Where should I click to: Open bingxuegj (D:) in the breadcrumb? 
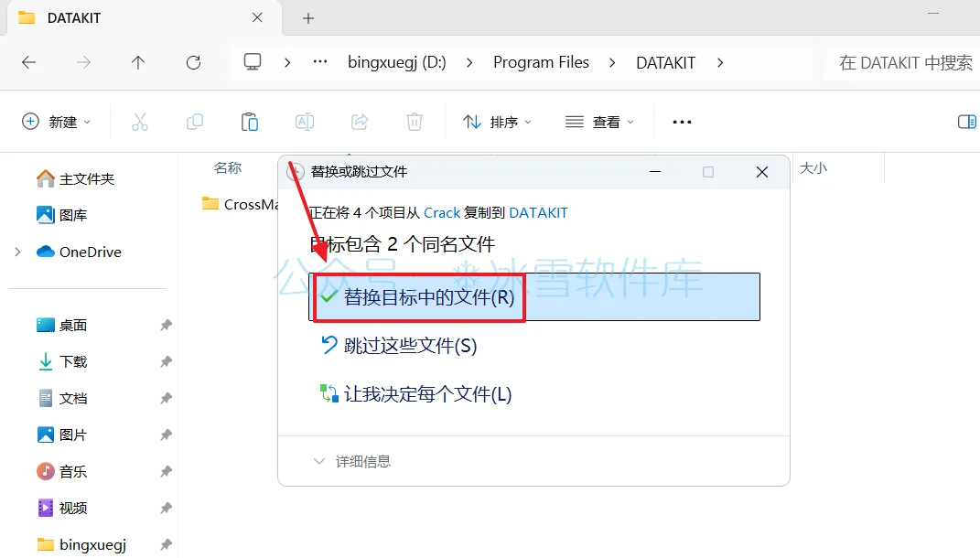tap(397, 62)
